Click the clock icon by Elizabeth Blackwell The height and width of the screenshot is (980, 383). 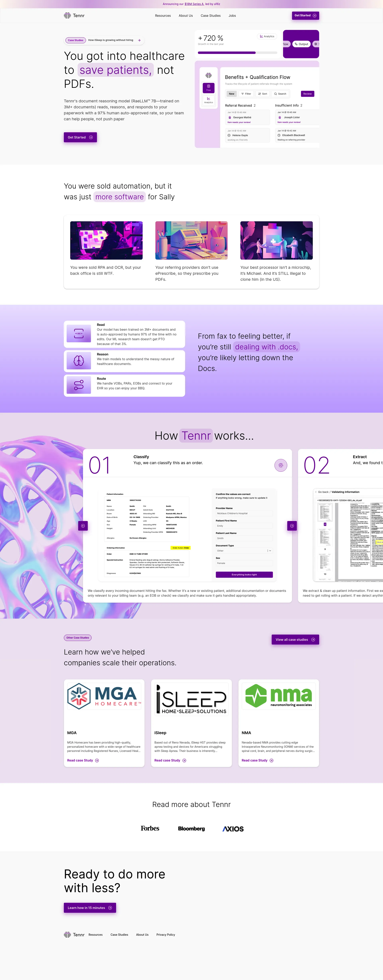tap(279, 135)
